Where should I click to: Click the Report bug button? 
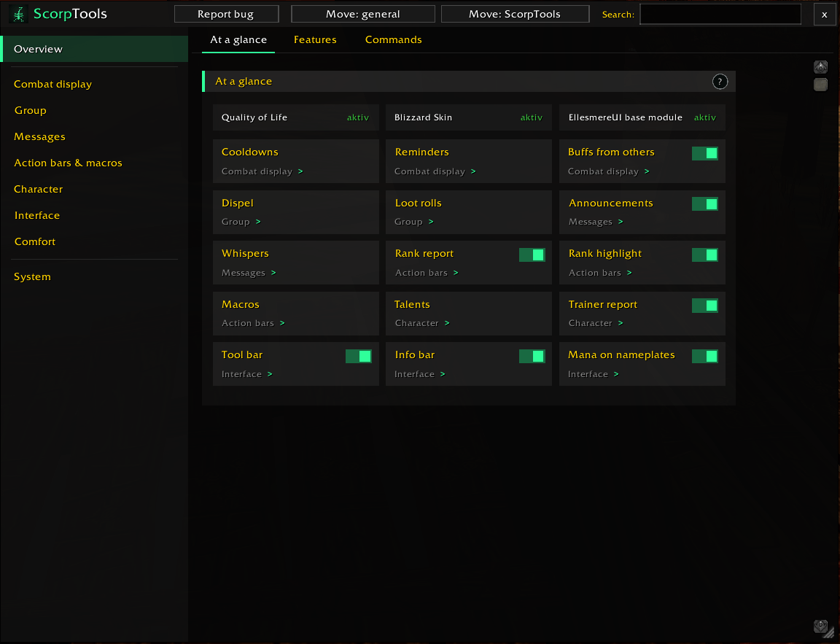point(226,14)
